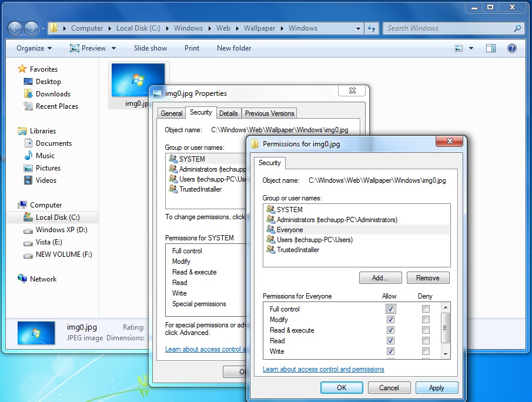The width and height of the screenshot is (532, 402).
Task: Switch to the Details tab
Action: (229, 113)
